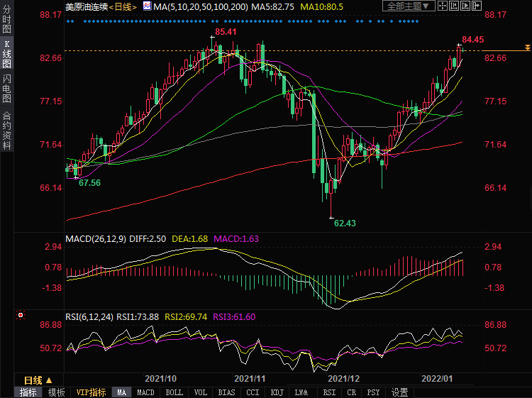Click the orange price marker arrow at right edge
Viewport: 532px width, 398px height.
coord(527,48)
